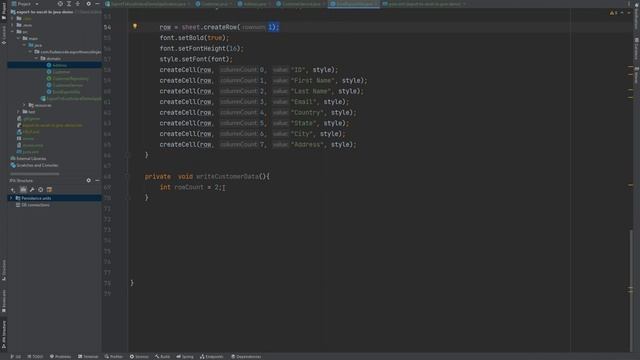Screen dimensions: 640x360
Task: Expand the Persistence units node
Action: click(11, 198)
